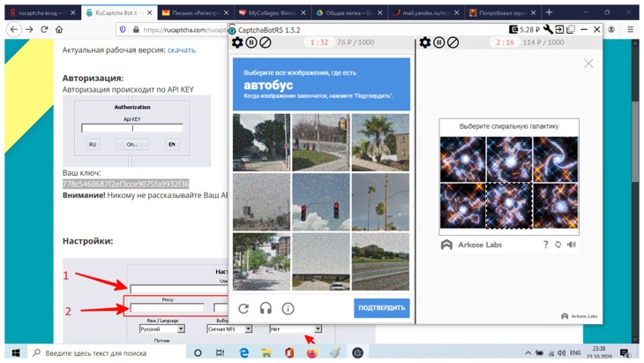Open captcha info circle icon
Screen dimensions: 644x363
click(x=288, y=308)
